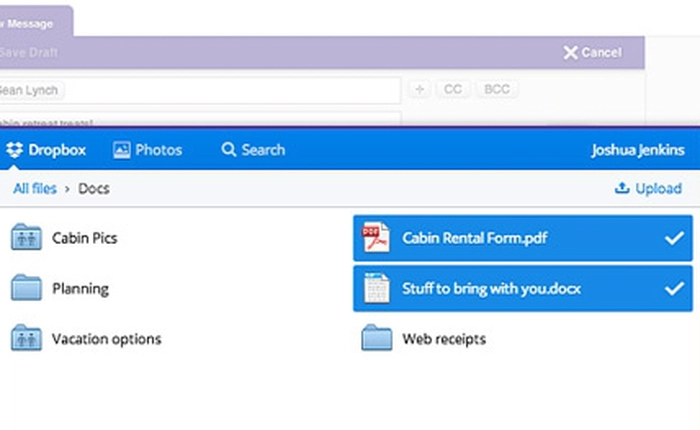Uncheck Cabin Rental Form.pdf checkmark

pos(674,238)
